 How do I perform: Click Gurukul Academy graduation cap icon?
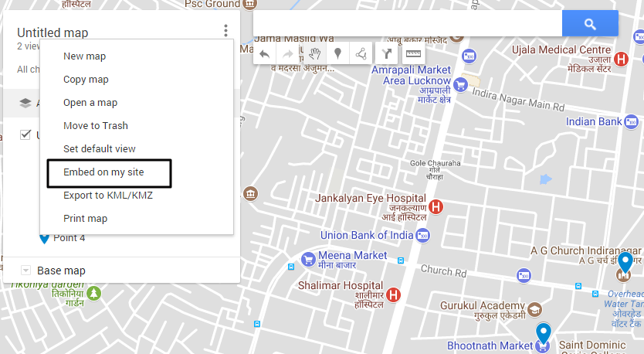(534, 309)
